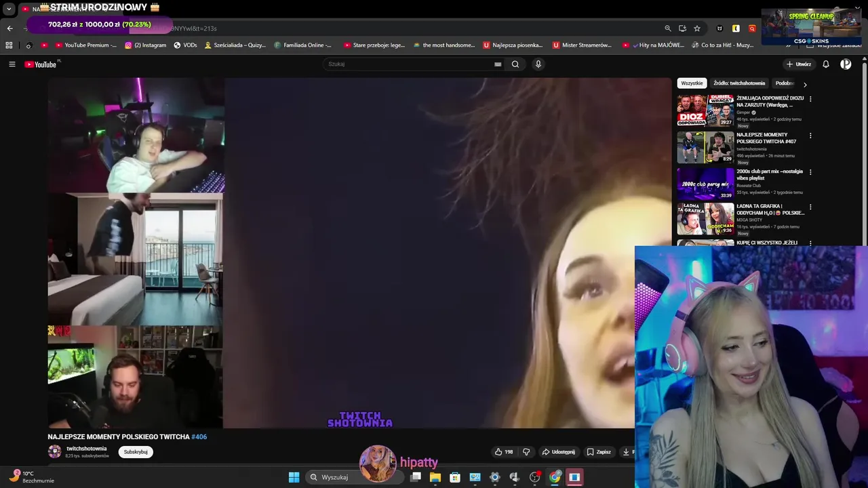Select the Podobne filter chip
The width and height of the screenshot is (868, 488).
coord(785,83)
